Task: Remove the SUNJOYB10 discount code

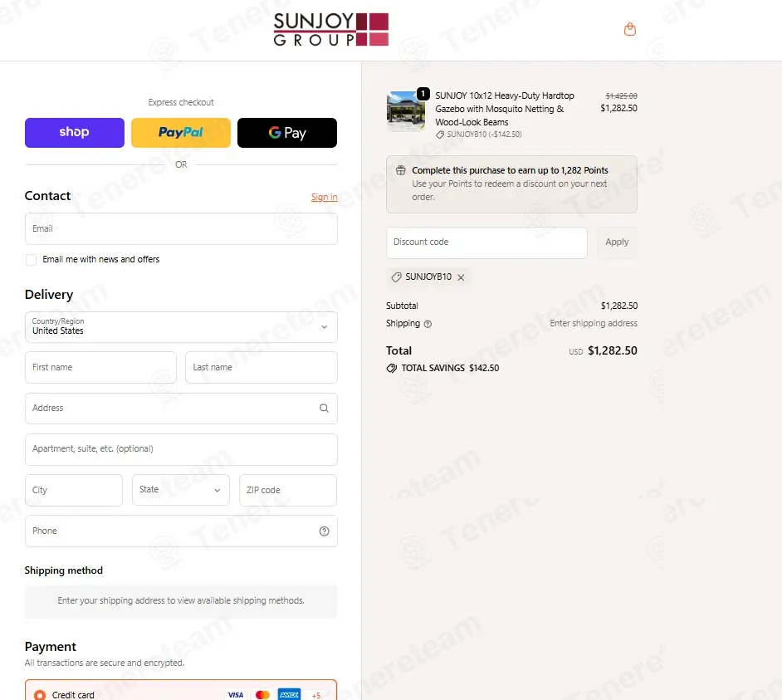Action: click(461, 277)
